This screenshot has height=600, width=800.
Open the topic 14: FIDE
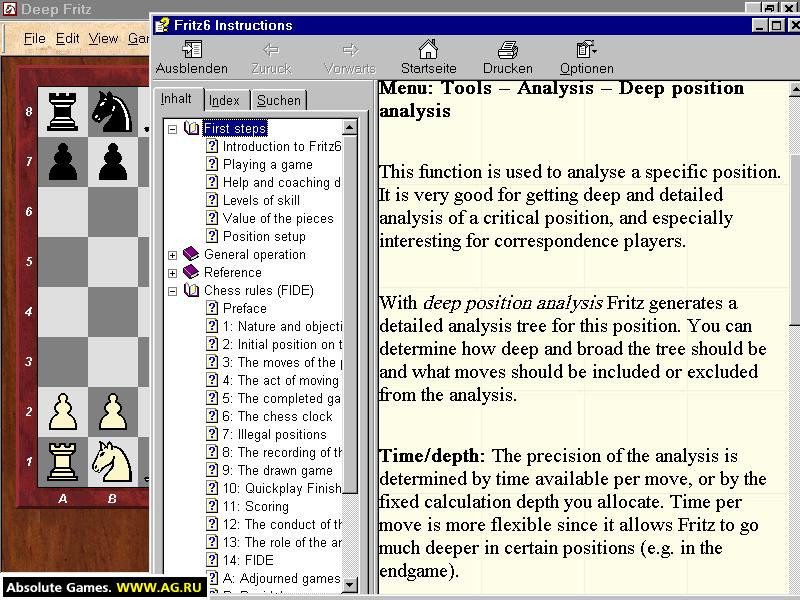click(248, 560)
